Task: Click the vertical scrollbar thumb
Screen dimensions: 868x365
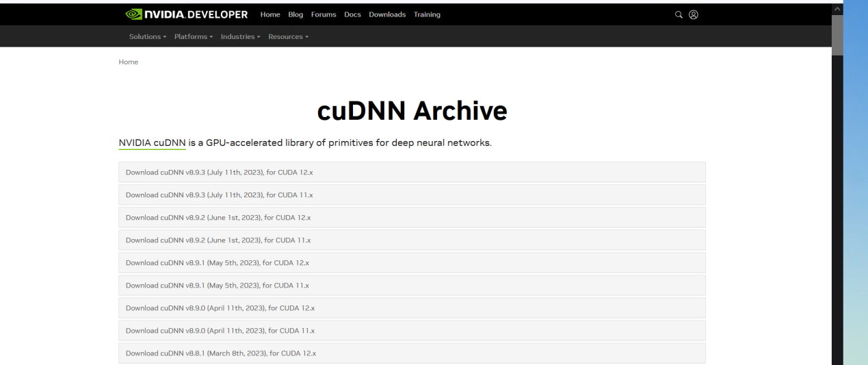Action: [837, 34]
